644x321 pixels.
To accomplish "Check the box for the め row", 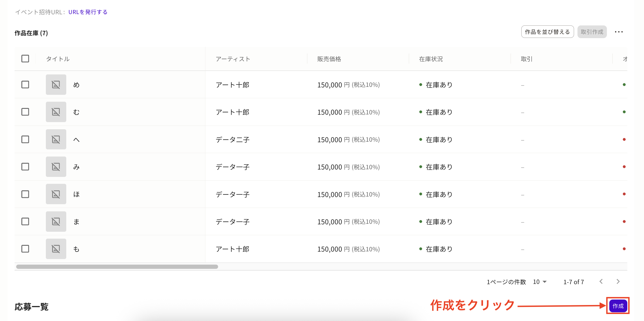I will 25,85.
